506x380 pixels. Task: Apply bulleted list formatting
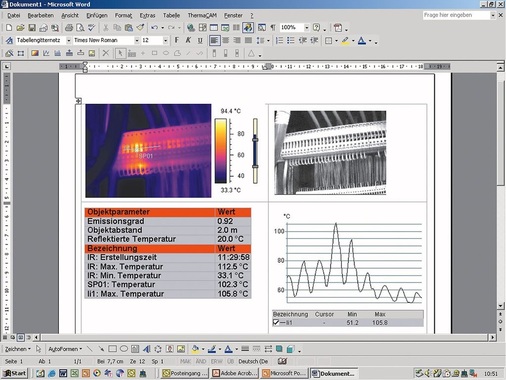point(291,41)
